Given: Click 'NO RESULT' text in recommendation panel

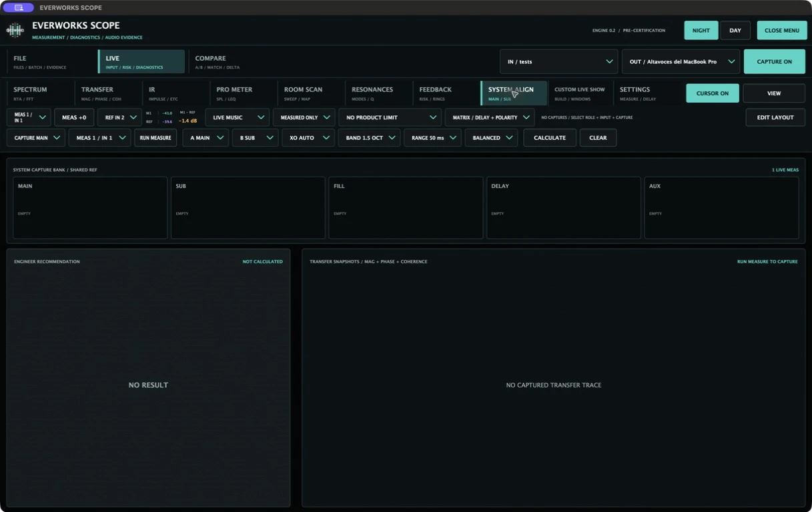Looking at the screenshot, I should pyautogui.click(x=148, y=385).
